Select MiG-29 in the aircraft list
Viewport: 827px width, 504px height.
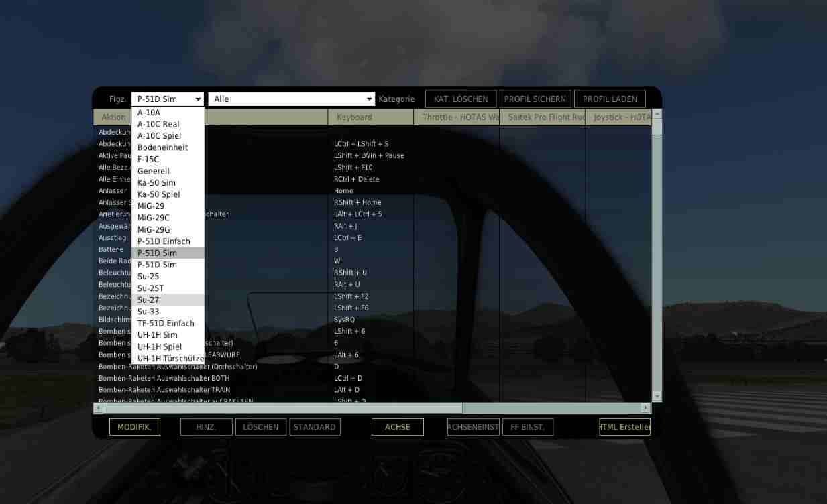pyautogui.click(x=168, y=206)
